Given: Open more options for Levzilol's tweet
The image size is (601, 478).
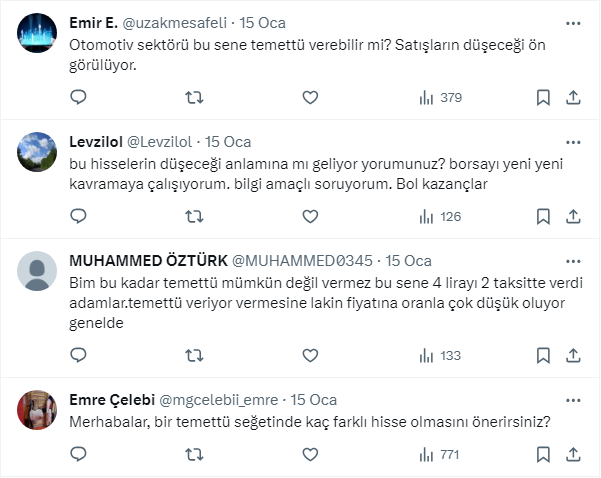Looking at the screenshot, I should [573, 141].
